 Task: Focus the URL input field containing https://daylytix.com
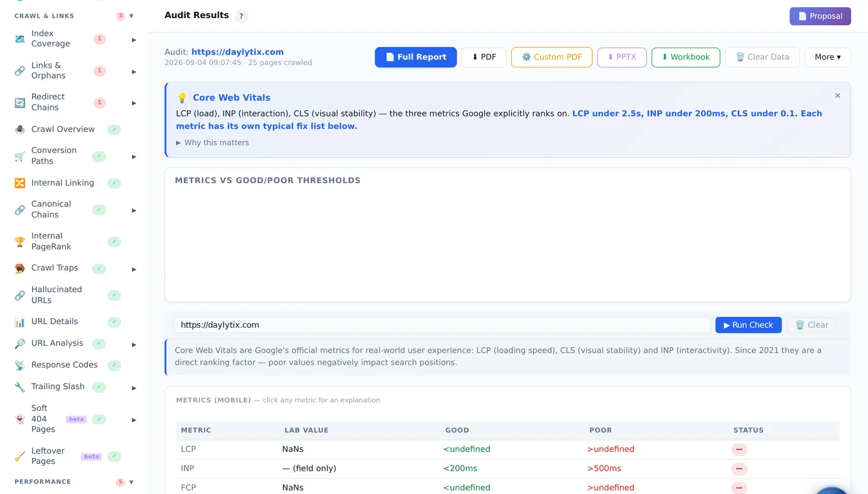point(442,325)
